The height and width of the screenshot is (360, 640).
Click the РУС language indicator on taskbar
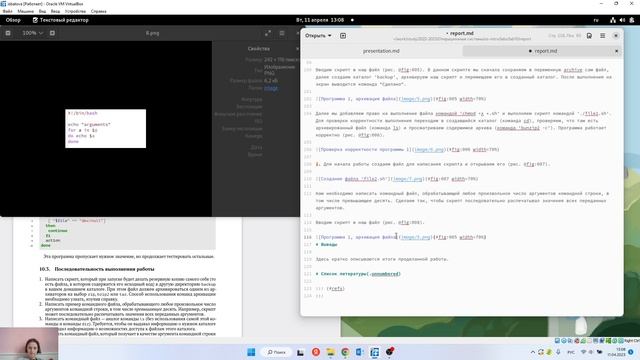pos(571,352)
